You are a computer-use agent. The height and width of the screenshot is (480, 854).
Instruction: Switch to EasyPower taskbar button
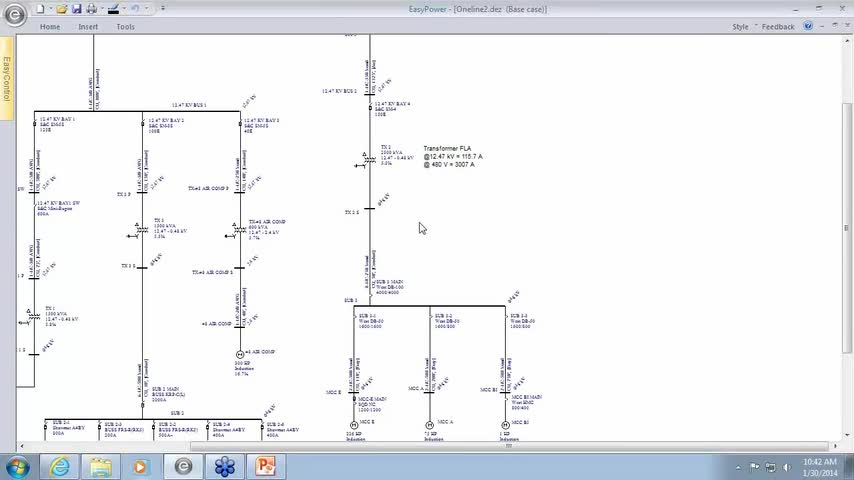pos(184,466)
